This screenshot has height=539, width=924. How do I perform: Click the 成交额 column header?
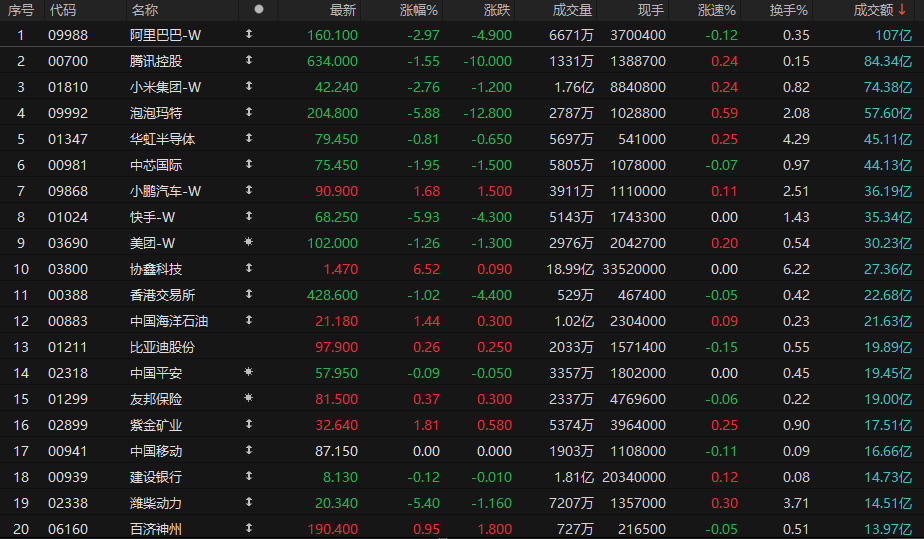pyautogui.click(x=873, y=10)
